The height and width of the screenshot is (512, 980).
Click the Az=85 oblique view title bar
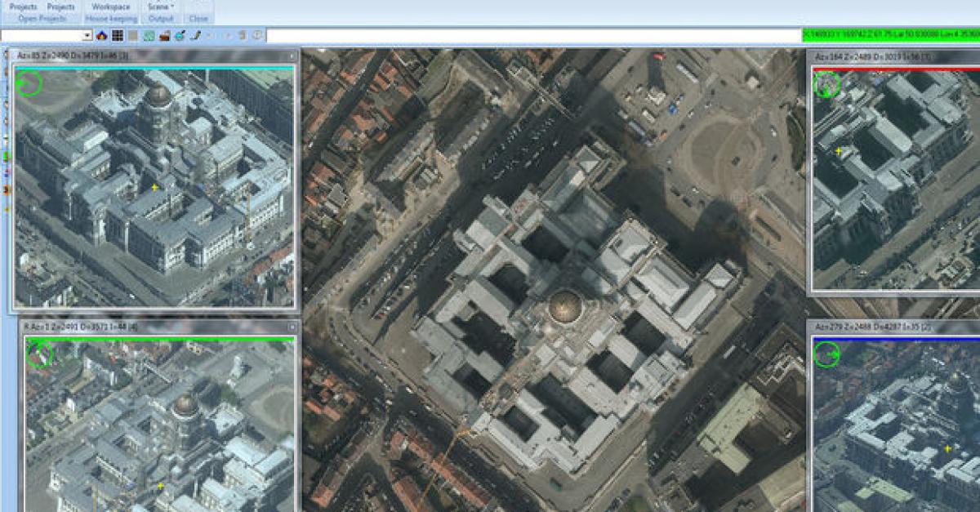click(x=154, y=55)
